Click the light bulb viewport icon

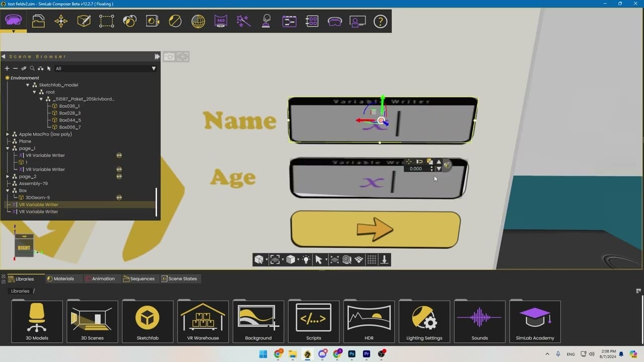305,259
